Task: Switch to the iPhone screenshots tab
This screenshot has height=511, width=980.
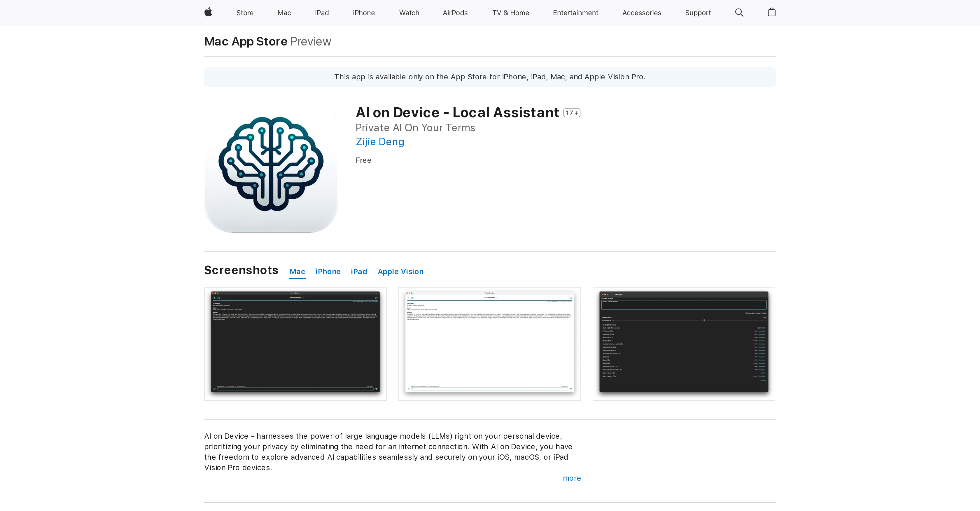Action: [x=328, y=272]
